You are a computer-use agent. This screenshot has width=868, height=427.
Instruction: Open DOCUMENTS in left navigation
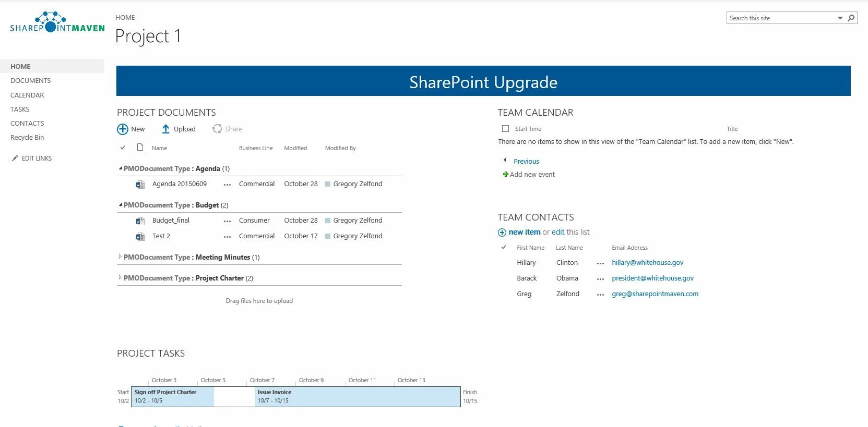point(31,81)
